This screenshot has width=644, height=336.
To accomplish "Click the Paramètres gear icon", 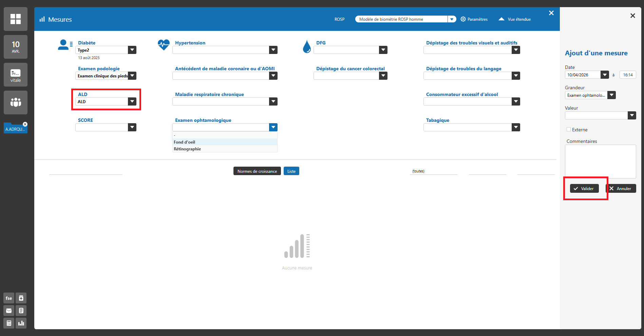I will (x=463, y=19).
